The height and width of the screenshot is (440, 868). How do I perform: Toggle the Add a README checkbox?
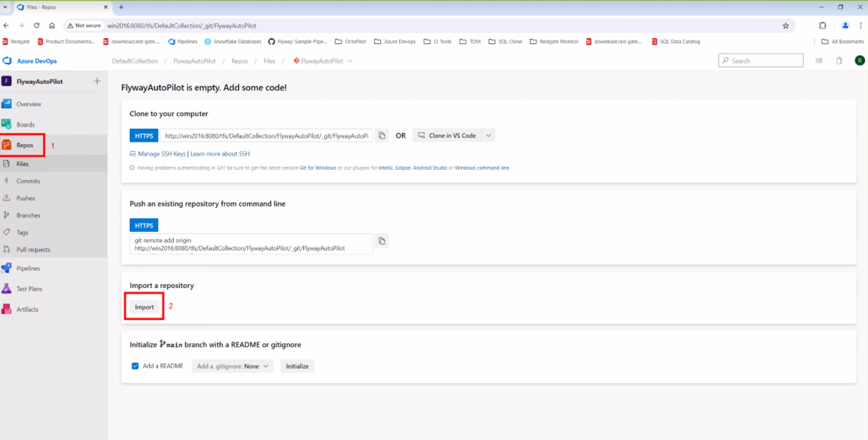(x=135, y=366)
